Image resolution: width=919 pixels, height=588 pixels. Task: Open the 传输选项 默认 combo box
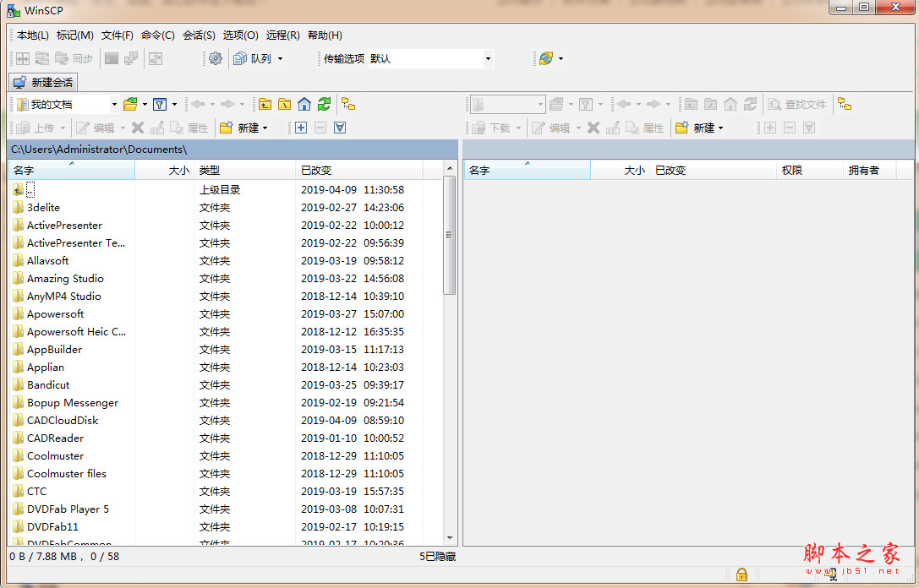click(431, 58)
